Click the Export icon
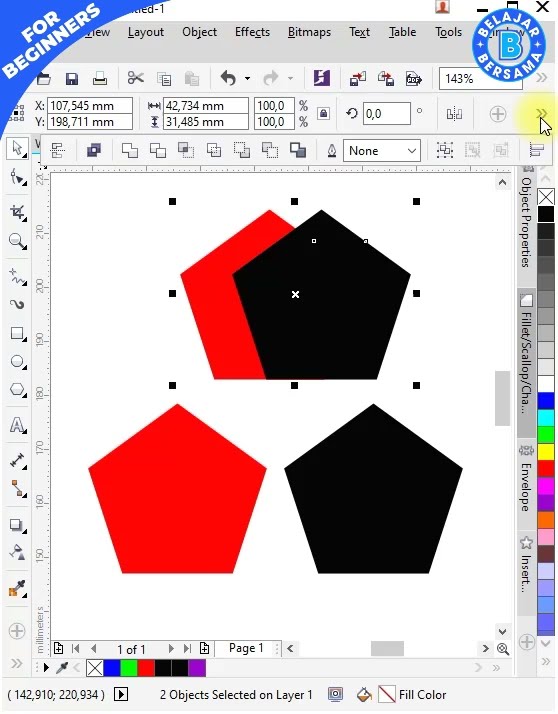 coord(386,78)
